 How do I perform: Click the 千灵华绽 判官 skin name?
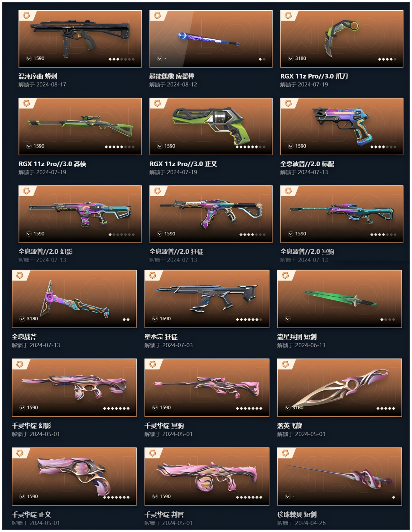point(164,514)
